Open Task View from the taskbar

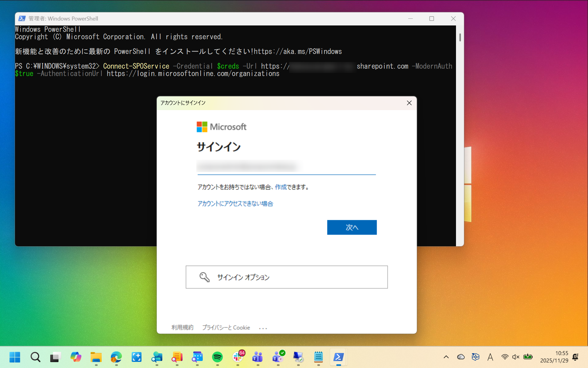pyautogui.click(x=55, y=357)
